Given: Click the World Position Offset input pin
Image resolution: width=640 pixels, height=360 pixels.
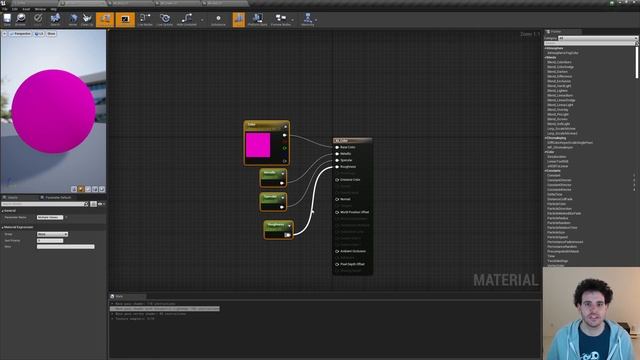Looking at the screenshot, I should 337,213.
